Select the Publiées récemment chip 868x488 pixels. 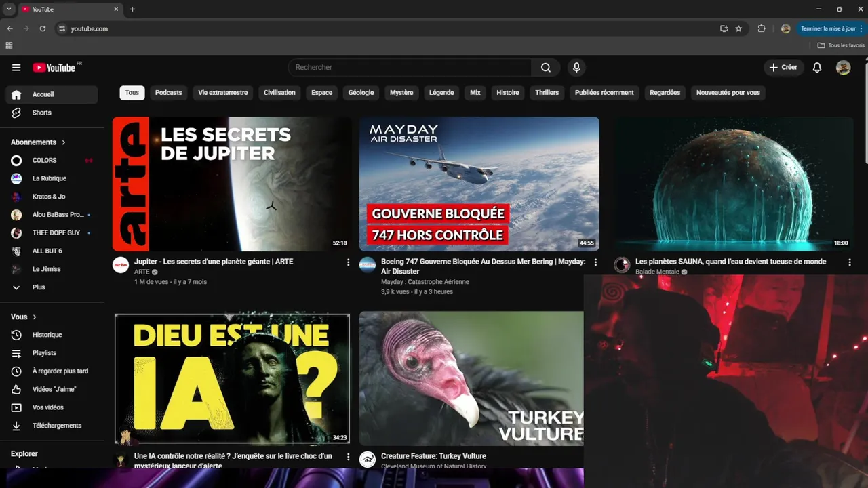[604, 93]
